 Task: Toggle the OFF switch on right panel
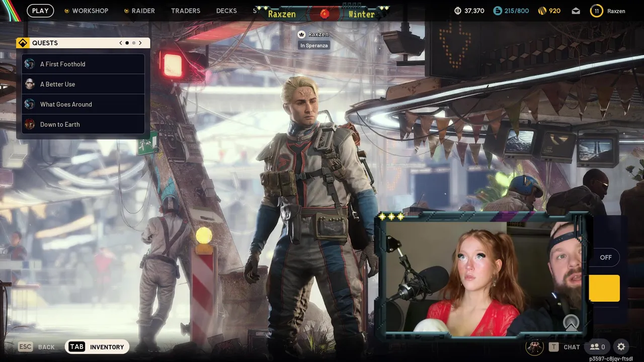[x=605, y=257]
